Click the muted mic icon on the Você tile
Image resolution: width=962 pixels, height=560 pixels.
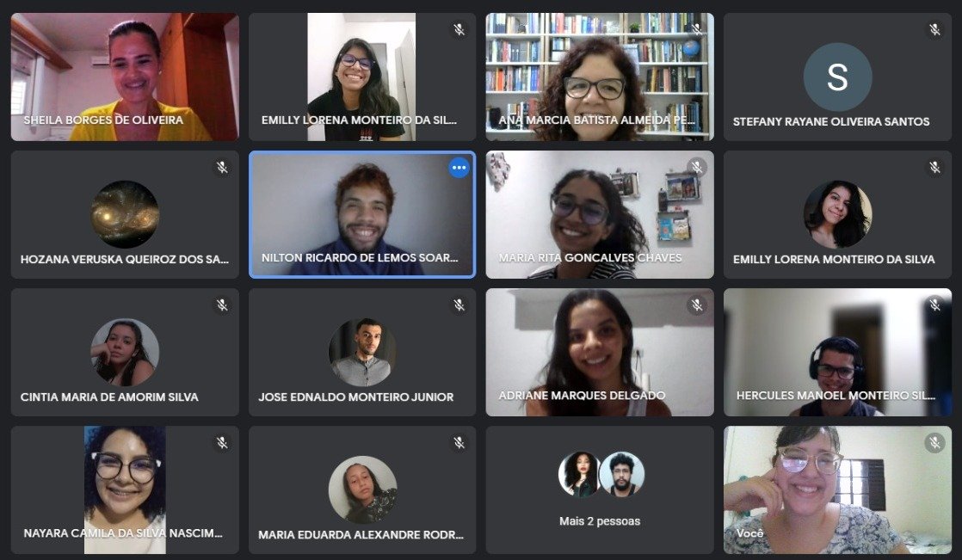point(934,442)
